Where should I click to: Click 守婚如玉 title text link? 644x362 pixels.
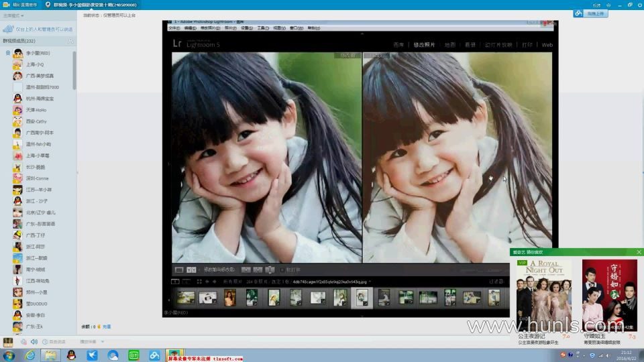click(x=594, y=336)
